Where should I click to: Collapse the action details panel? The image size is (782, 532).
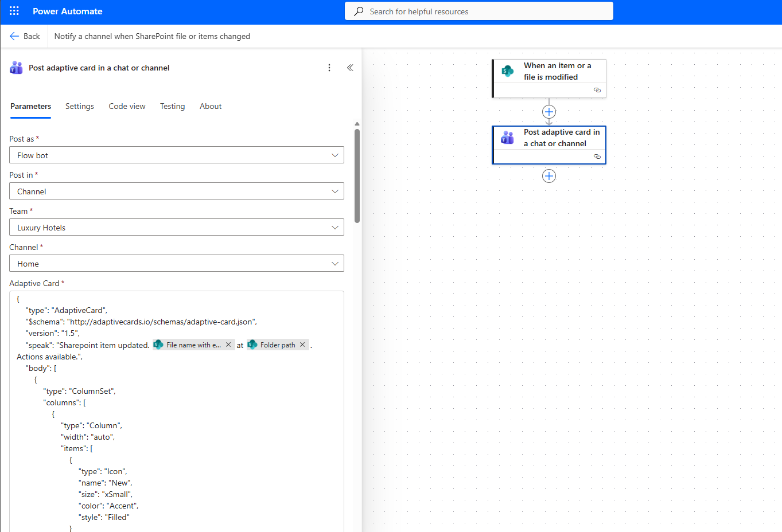(350, 68)
